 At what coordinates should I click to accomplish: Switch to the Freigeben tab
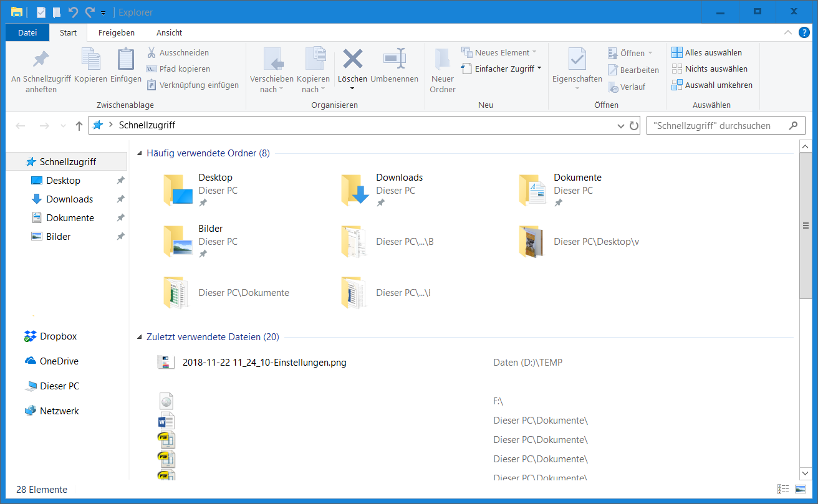[x=117, y=32]
